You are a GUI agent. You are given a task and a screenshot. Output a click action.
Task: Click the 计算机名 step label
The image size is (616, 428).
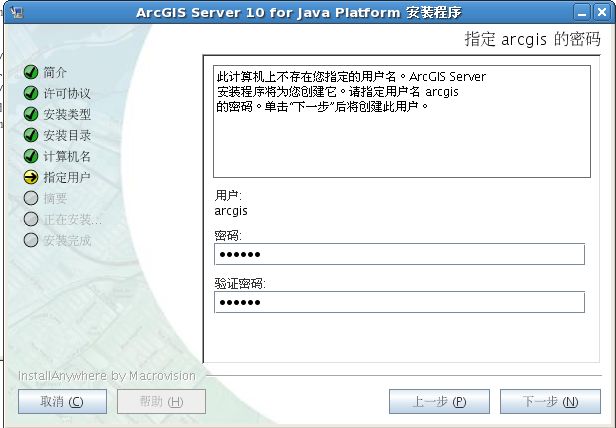[67, 156]
